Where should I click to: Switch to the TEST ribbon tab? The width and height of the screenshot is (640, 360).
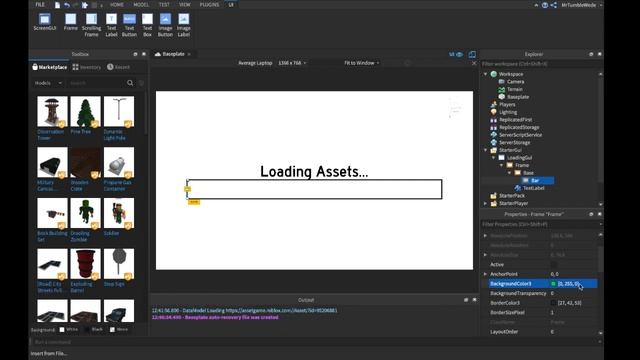point(164,4)
